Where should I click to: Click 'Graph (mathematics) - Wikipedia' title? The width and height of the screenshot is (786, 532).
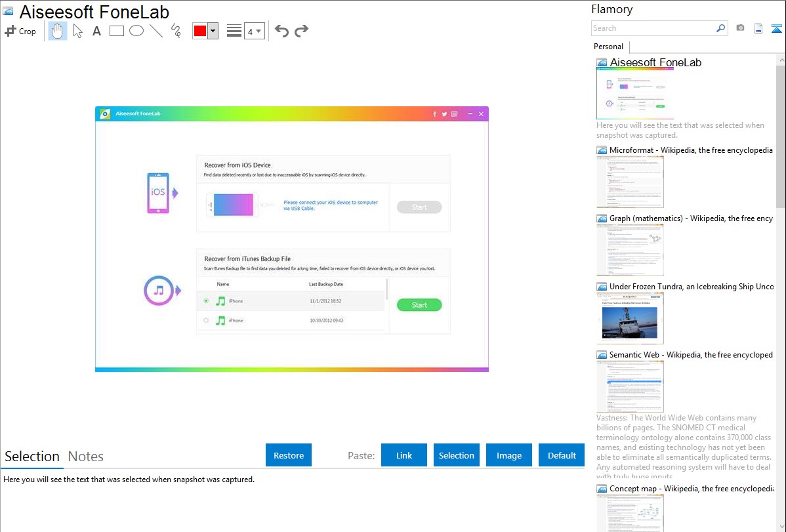click(692, 218)
